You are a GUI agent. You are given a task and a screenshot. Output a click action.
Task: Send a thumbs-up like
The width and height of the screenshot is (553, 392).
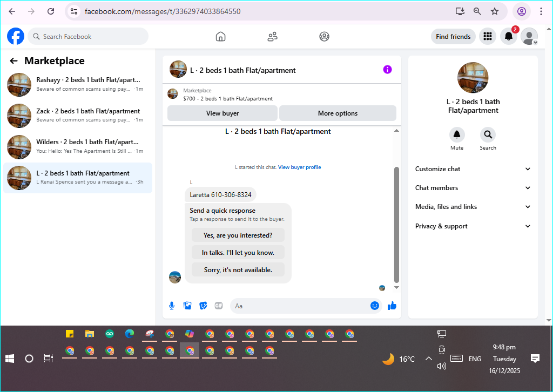coord(392,306)
